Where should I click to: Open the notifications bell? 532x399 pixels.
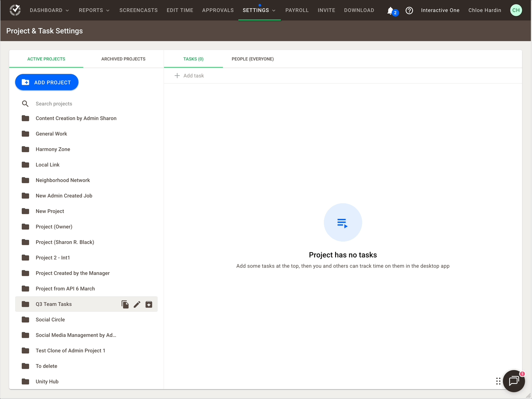391,11
